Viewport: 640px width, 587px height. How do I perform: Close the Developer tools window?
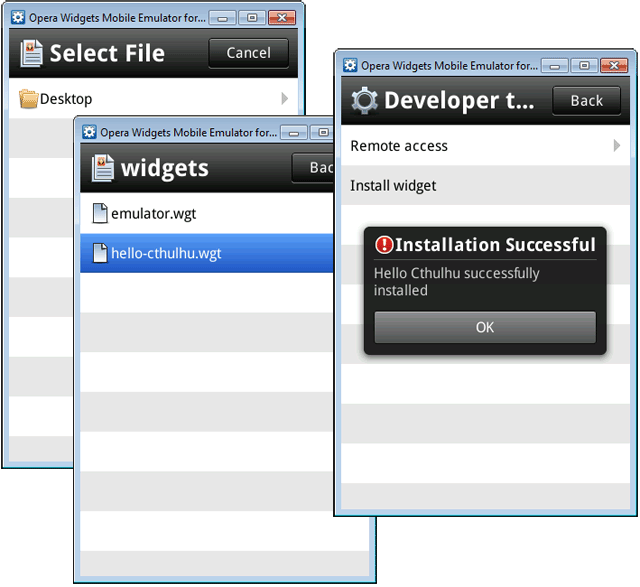(614, 65)
